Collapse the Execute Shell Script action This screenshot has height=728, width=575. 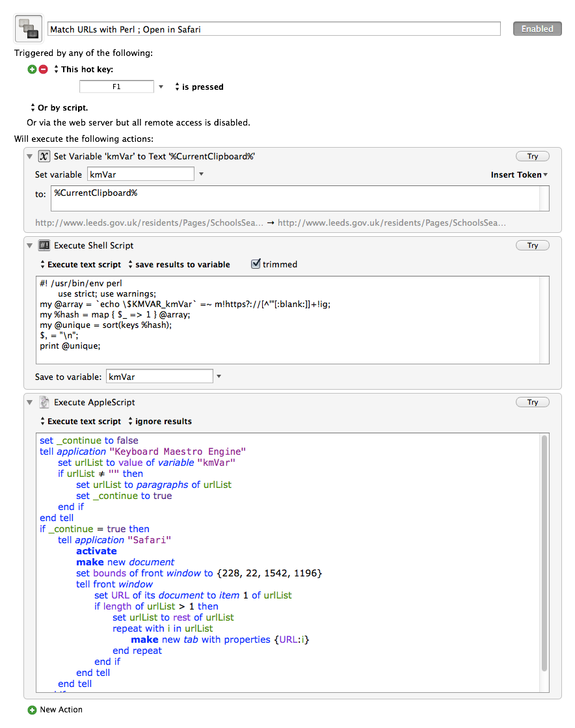pos(30,245)
